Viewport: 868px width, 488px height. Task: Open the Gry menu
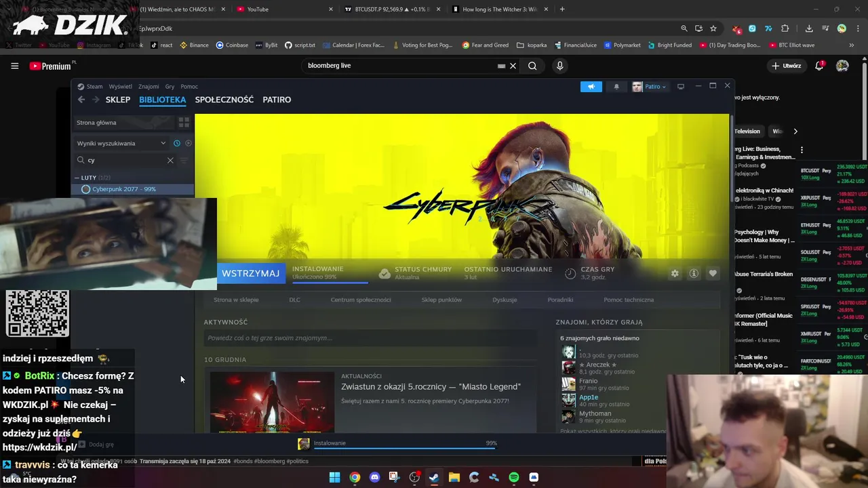point(170,87)
